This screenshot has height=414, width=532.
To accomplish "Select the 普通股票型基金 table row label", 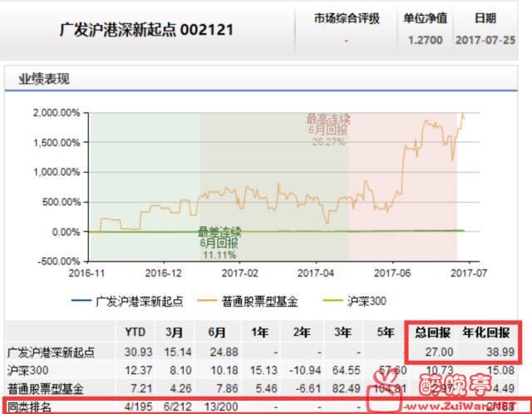I will click(46, 388).
